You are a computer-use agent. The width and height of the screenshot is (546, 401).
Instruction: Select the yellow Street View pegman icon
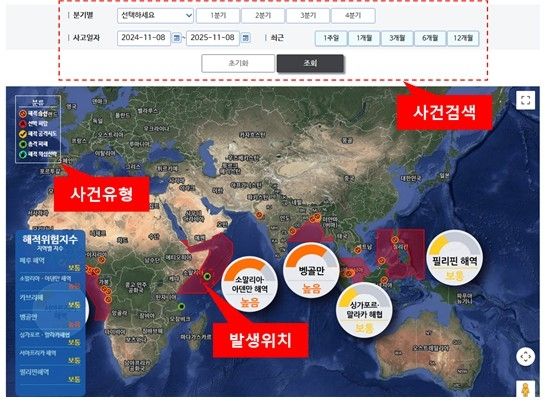coord(525,389)
